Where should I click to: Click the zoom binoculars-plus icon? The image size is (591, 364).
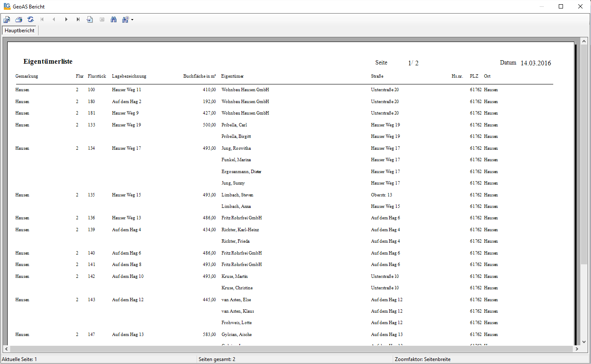point(125,20)
